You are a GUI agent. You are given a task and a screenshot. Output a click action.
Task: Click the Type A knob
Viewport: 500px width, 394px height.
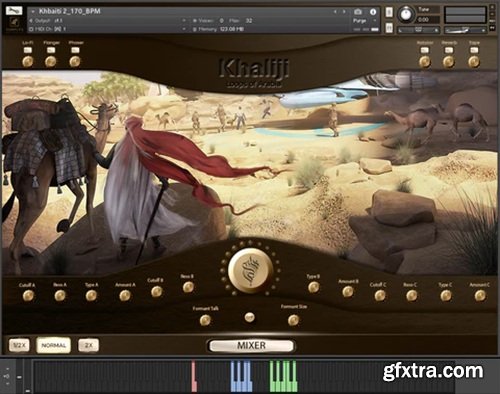pos(91,296)
